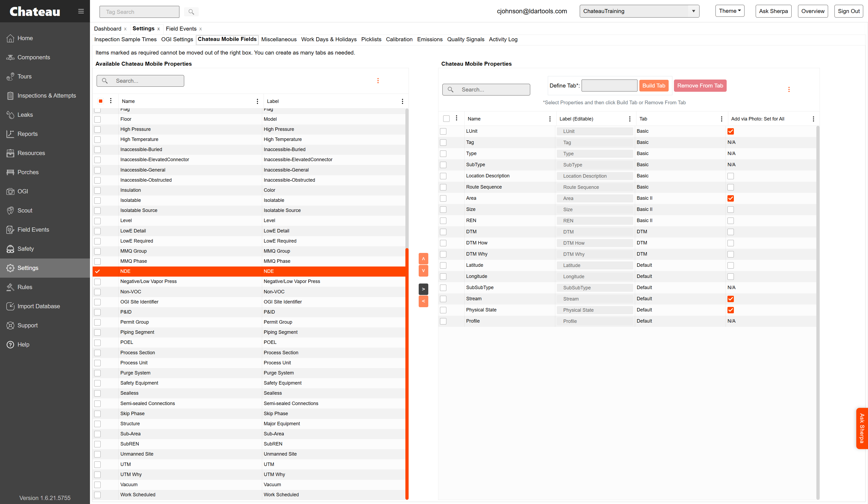Open Leaks in the sidebar

25,115
